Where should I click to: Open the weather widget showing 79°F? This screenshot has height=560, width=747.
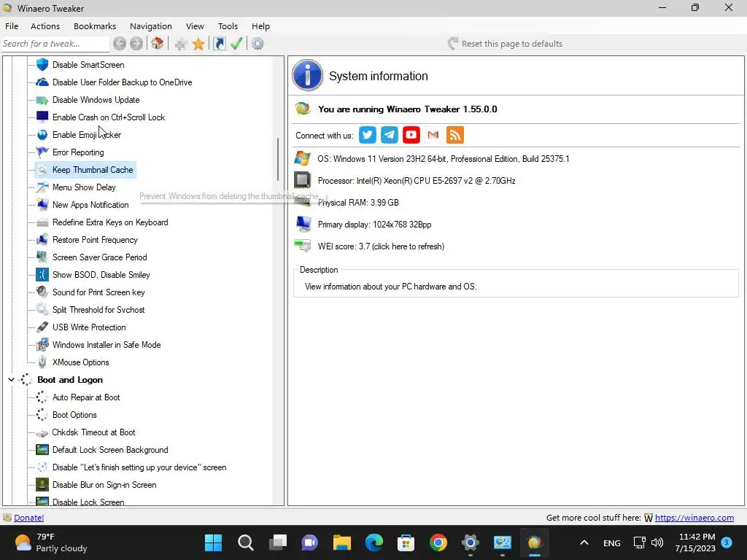coord(50,542)
